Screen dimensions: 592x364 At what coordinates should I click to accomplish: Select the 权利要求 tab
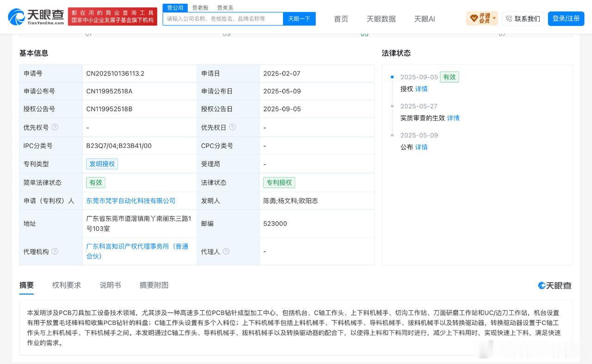click(67, 285)
